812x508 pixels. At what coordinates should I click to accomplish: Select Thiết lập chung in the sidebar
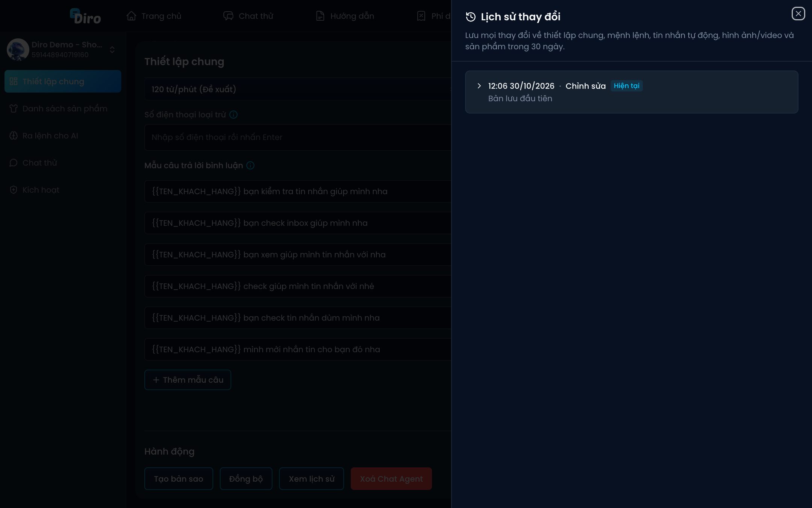[63, 81]
